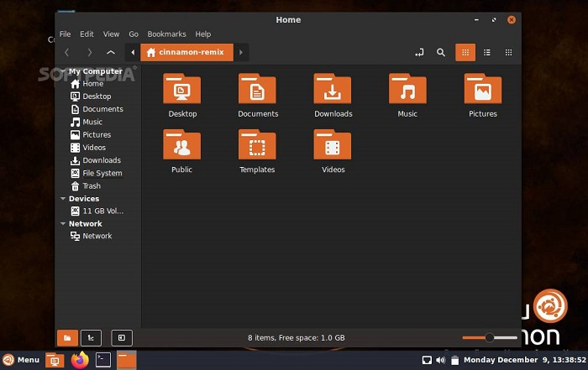This screenshot has height=370, width=588.
Task: Click the Menu button on taskbar
Action: click(x=21, y=360)
